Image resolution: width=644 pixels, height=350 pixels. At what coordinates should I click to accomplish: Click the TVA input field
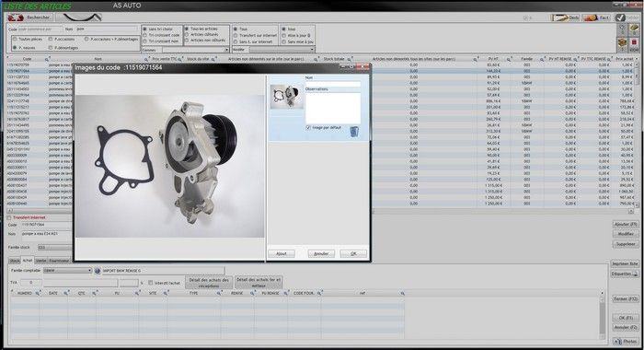(30, 283)
